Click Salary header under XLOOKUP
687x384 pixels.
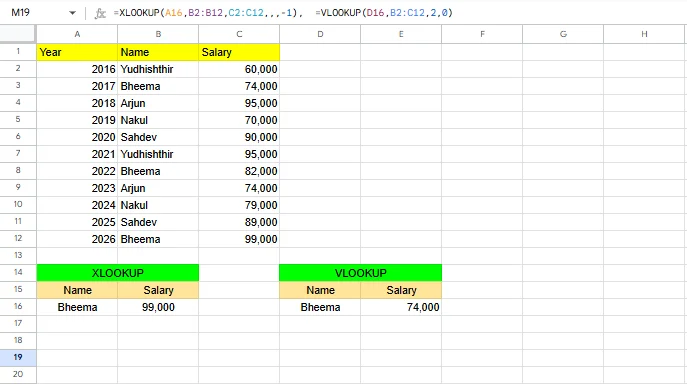pos(158,290)
